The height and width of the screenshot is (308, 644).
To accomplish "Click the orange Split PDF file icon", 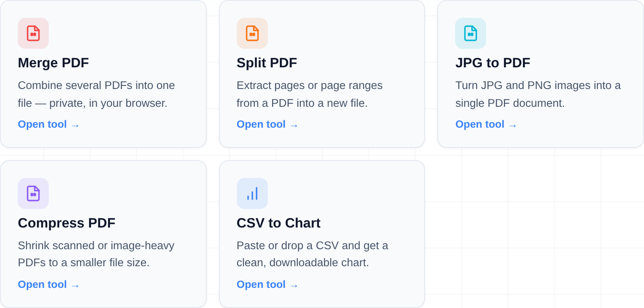I will coord(252,33).
